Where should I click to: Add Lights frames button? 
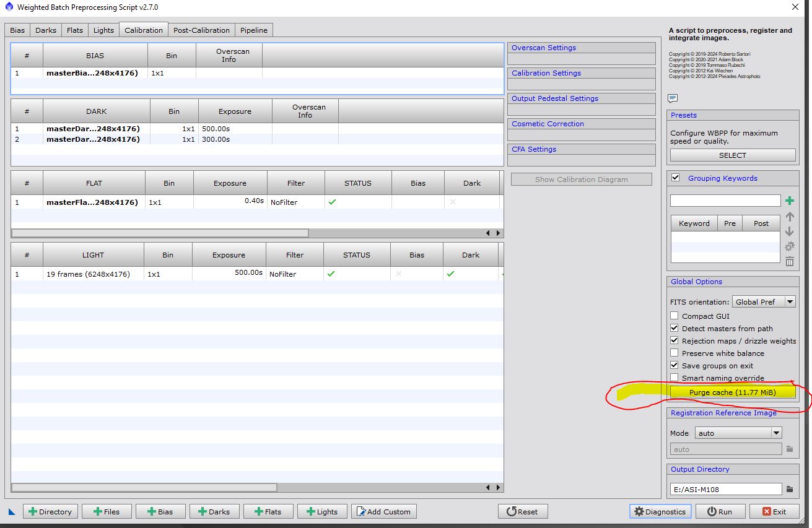321,511
